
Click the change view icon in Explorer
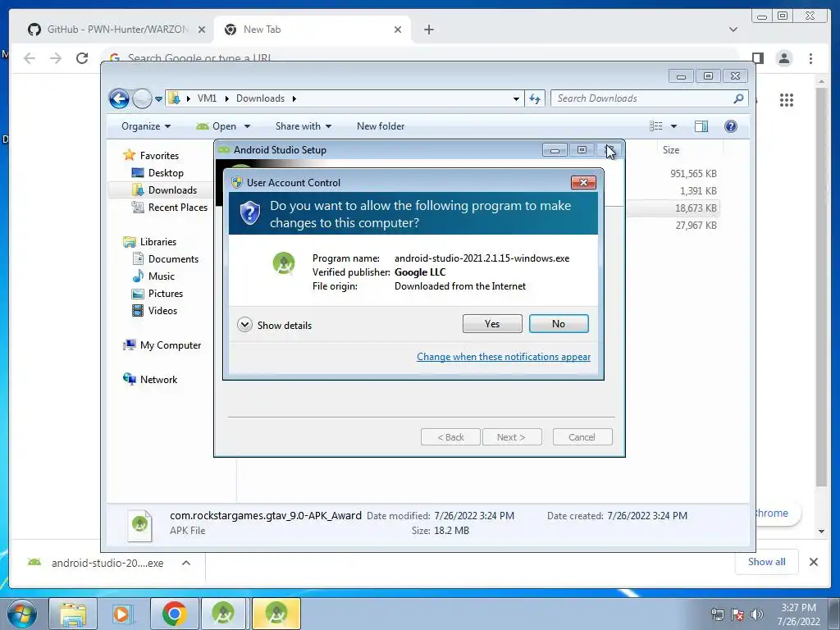[655, 126]
